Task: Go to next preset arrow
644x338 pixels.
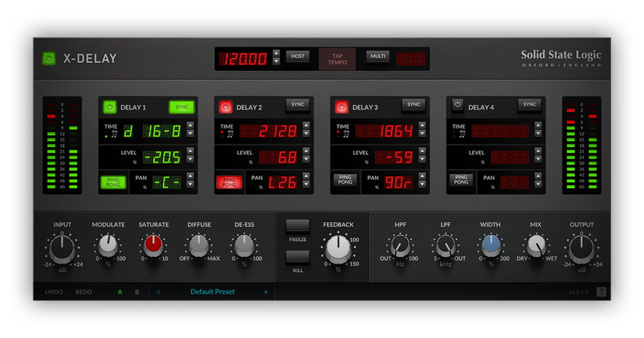Action: point(266,292)
